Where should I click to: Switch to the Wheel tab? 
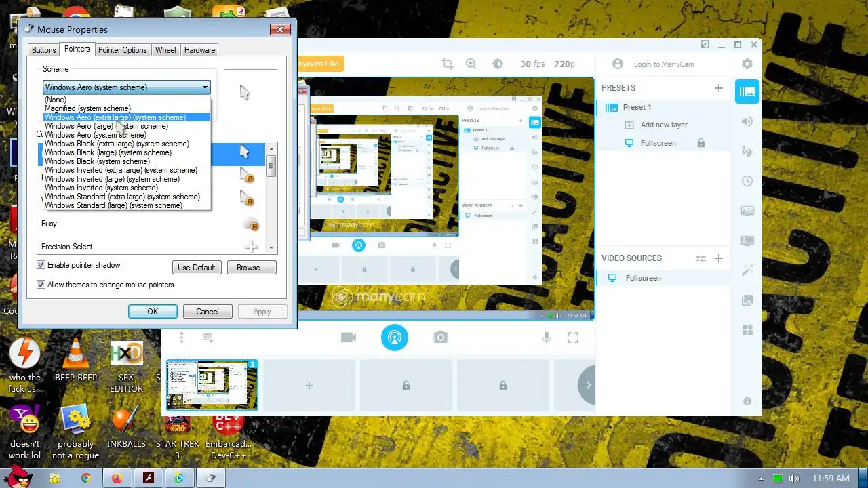[165, 50]
